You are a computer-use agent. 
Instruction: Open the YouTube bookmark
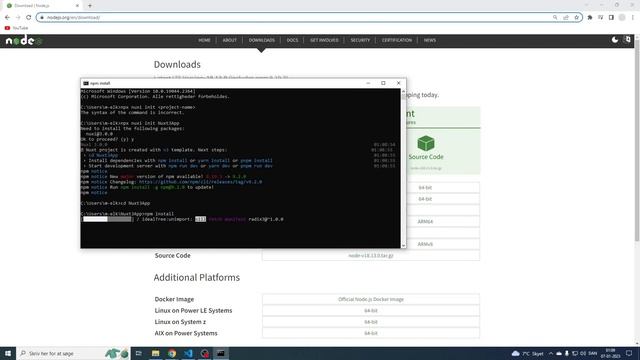[x=16, y=28]
